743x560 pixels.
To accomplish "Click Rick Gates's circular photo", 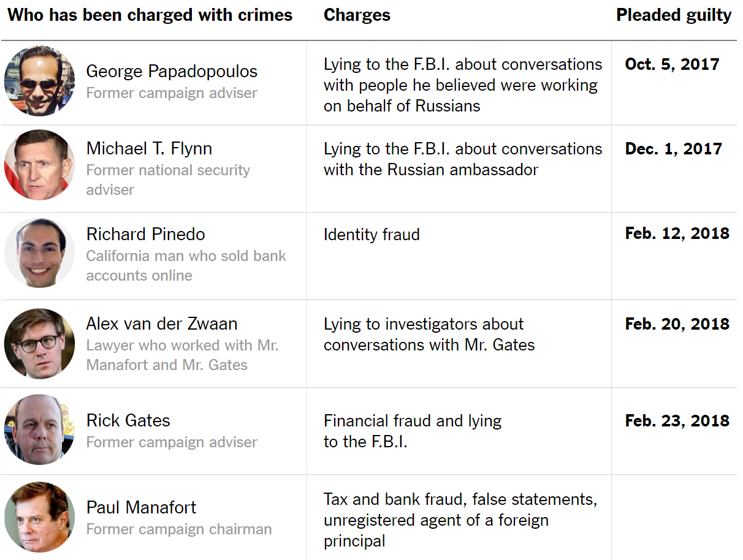I will click(39, 429).
